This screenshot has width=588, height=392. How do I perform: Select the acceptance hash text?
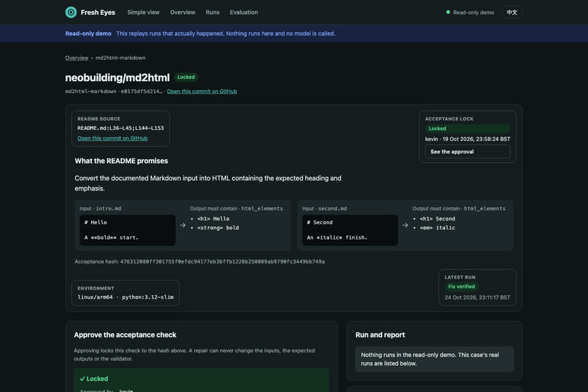223,261
